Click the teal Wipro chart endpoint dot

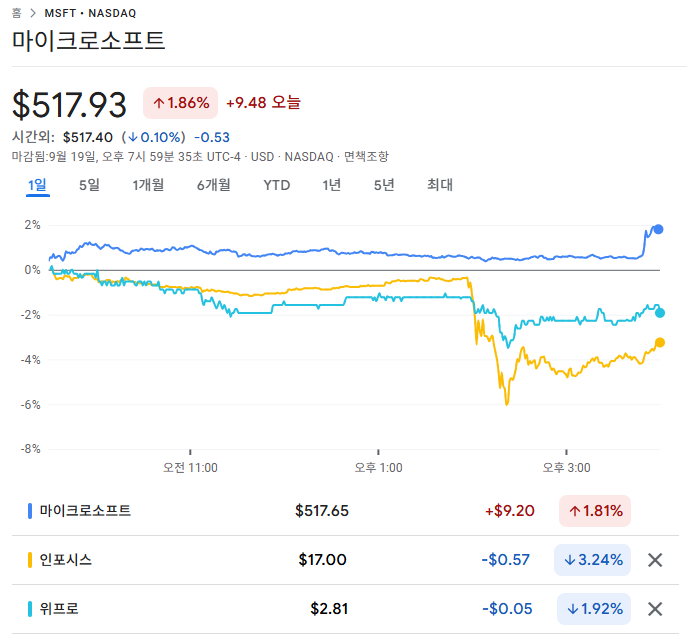pos(659,313)
